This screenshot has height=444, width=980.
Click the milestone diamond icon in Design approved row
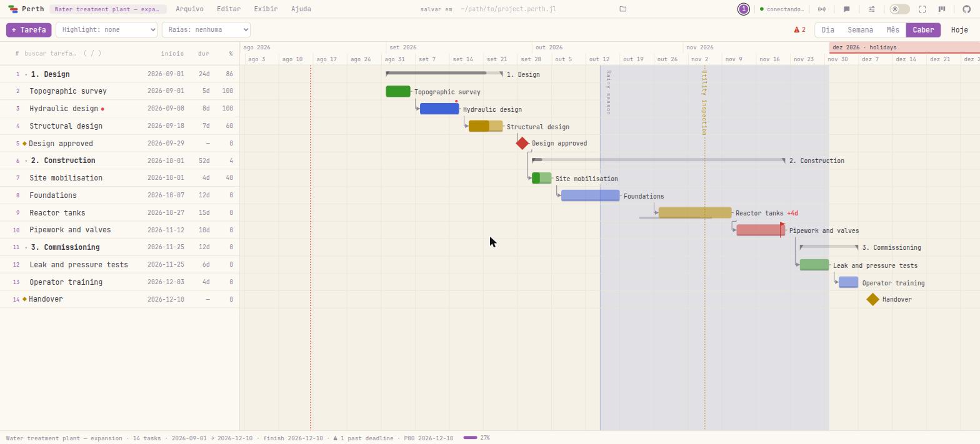coord(24,144)
